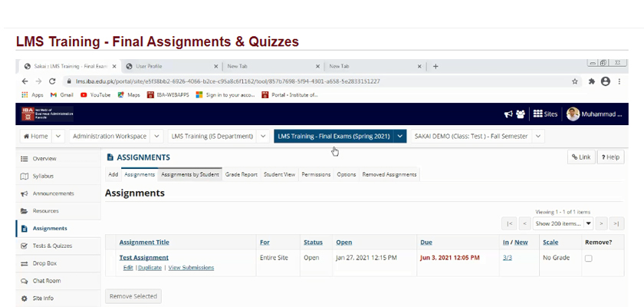The height and width of the screenshot is (307, 644).
Task: Click the Remove Selected button
Action: [133, 296]
